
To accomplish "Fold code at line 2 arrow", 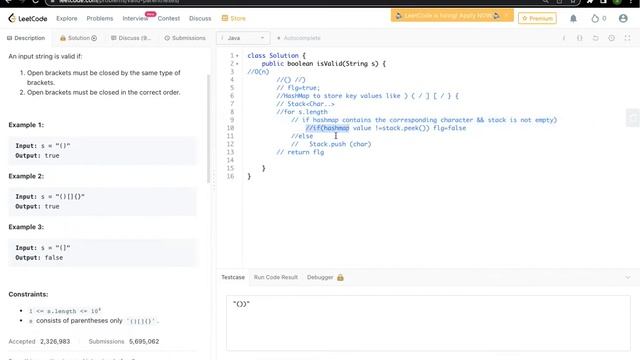I will click(x=237, y=64).
